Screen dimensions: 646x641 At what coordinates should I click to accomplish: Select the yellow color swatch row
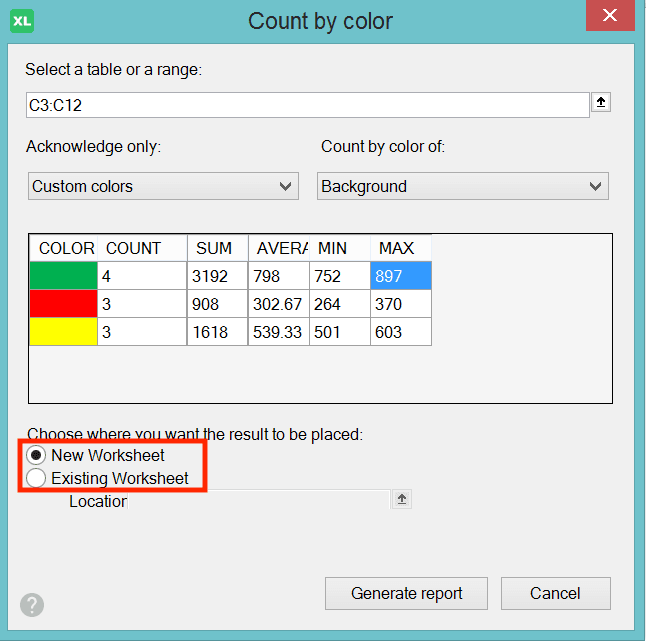(x=63, y=332)
